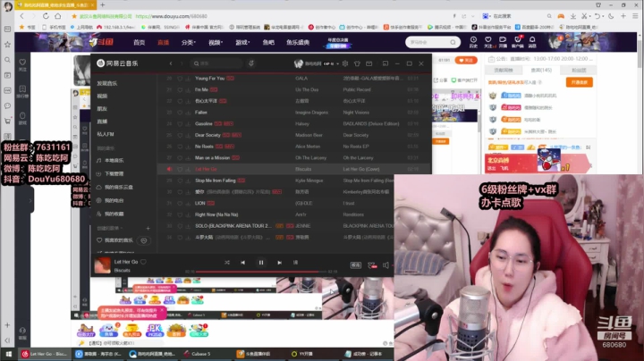Go to browser home page icon

point(58,16)
